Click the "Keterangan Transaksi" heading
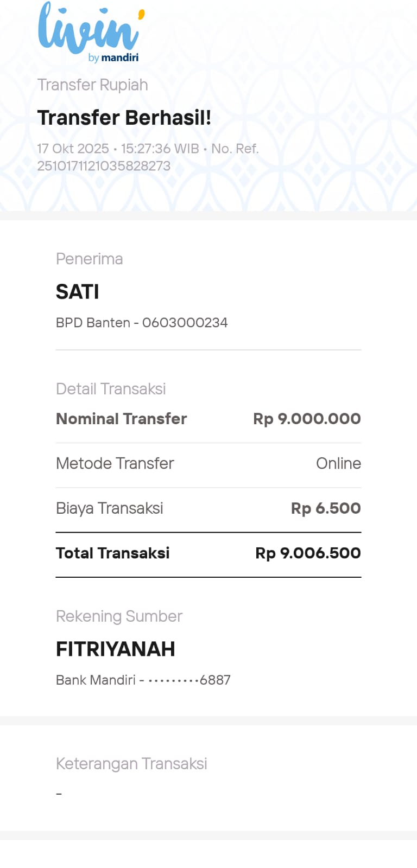The height and width of the screenshot is (868, 417). point(131,764)
